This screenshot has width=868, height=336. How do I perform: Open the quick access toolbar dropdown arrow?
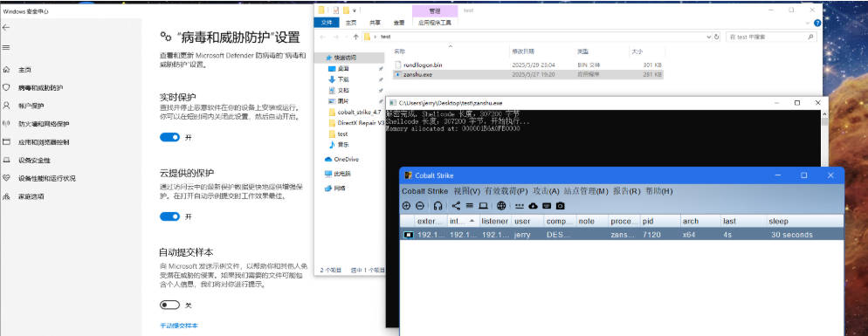pos(355,10)
